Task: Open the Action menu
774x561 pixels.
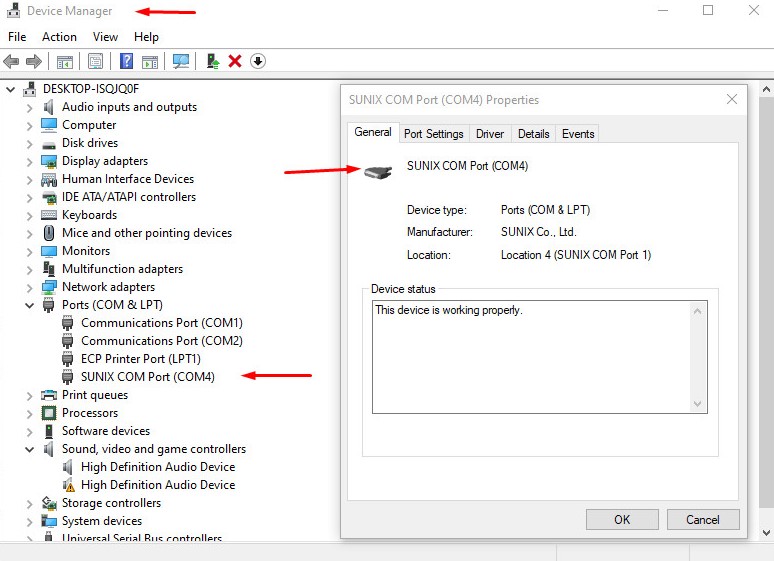Action: [x=59, y=37]
